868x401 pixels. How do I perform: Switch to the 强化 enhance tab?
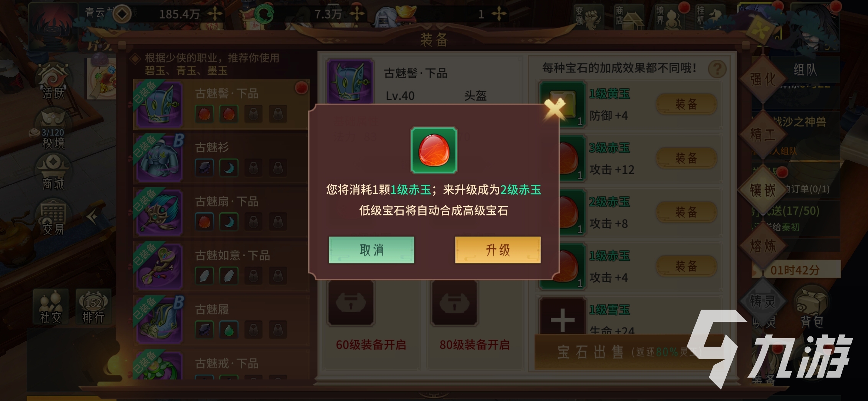pyautogui.click(x=763, y=79)
